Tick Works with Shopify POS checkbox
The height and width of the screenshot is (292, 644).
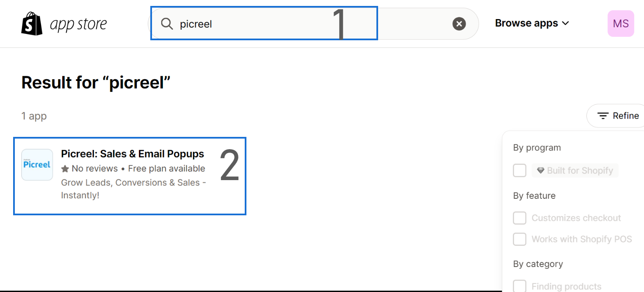pyautogui.click(x=520, y=239)
